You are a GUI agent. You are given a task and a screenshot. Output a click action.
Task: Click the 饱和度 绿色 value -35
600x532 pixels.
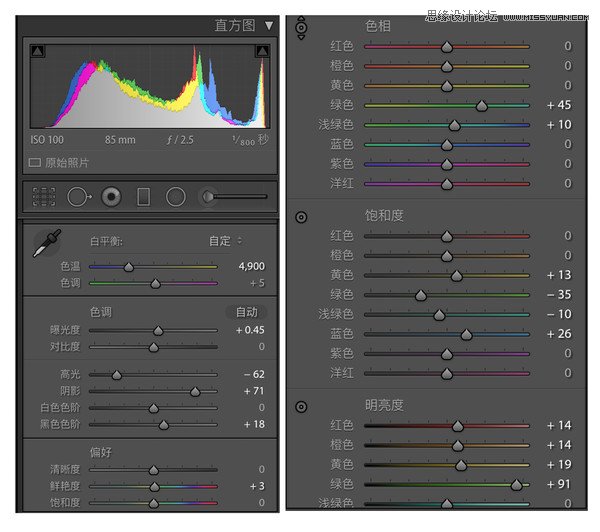point(559,294)
